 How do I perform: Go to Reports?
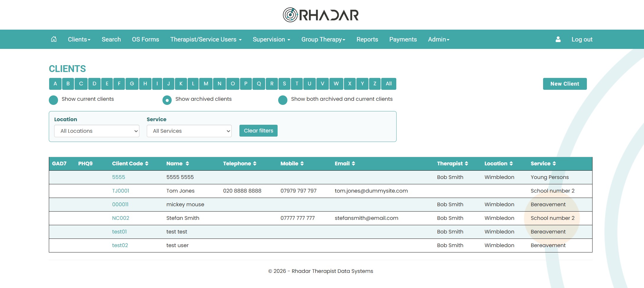pyautogui.click(x=367, y=39)
